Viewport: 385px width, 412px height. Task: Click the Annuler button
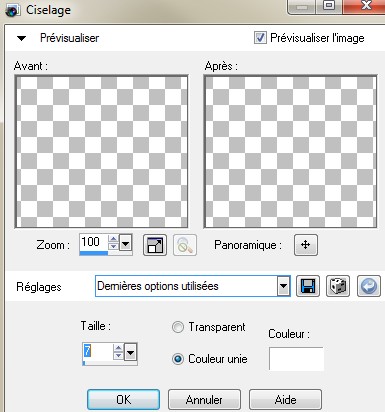click(x=204, y=399)
